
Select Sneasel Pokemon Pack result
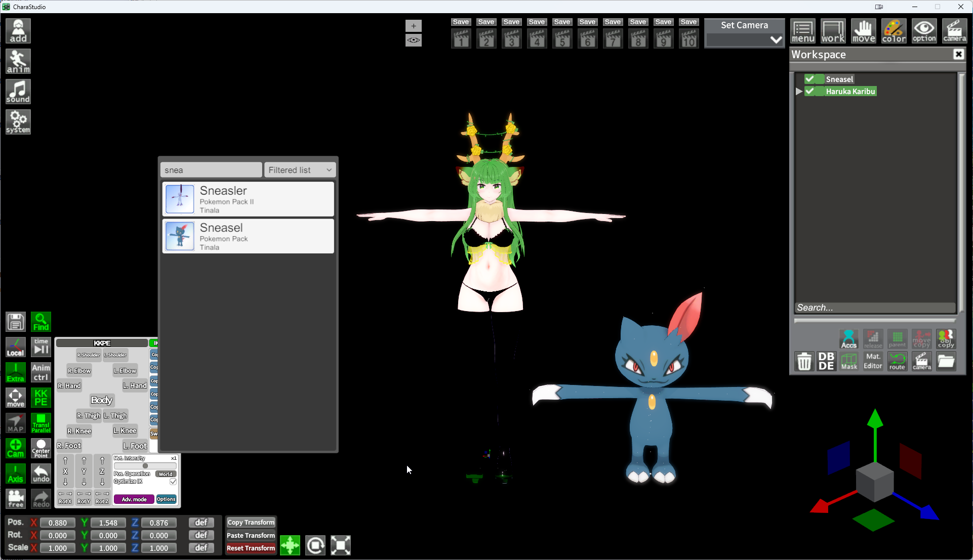point(248,236)
